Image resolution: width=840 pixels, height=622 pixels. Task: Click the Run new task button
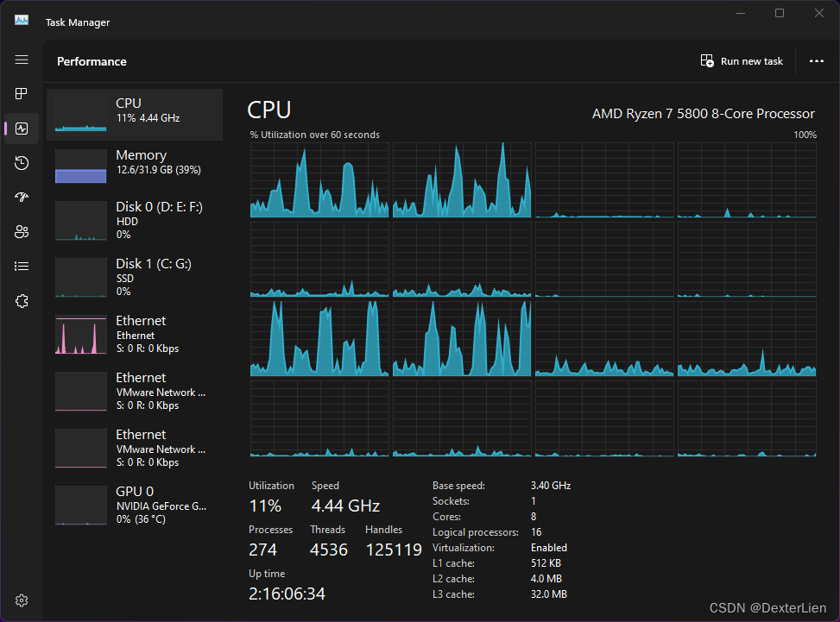(x=741, y=60)
